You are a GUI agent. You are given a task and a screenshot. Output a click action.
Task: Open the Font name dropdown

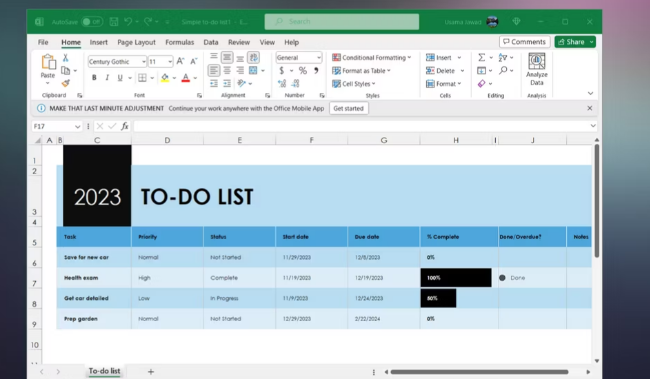(143, 62)
